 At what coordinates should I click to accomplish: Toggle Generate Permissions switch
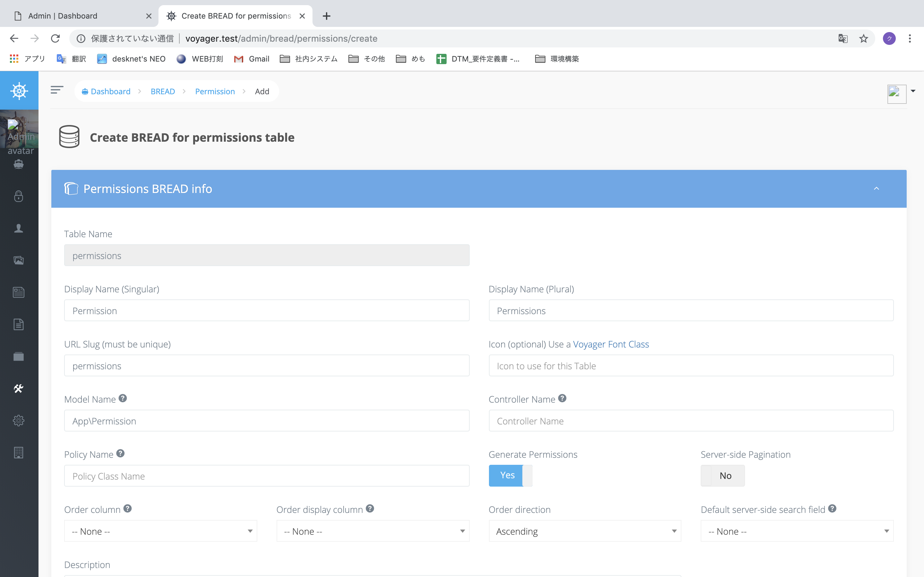(x=510, y=475)
